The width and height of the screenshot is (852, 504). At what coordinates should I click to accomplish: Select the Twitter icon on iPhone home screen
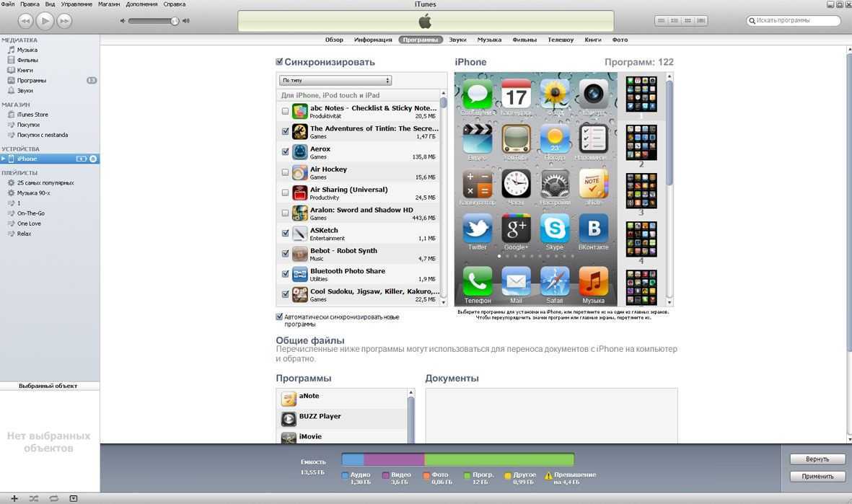pyautogui.click(x=478, y=228)
